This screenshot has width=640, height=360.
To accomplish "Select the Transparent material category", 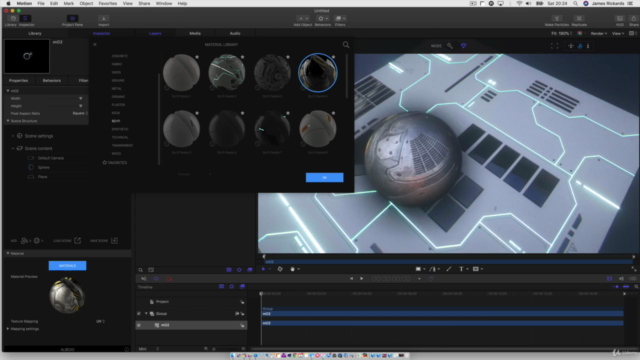I will pyautogui.click(x=122, y=145).
